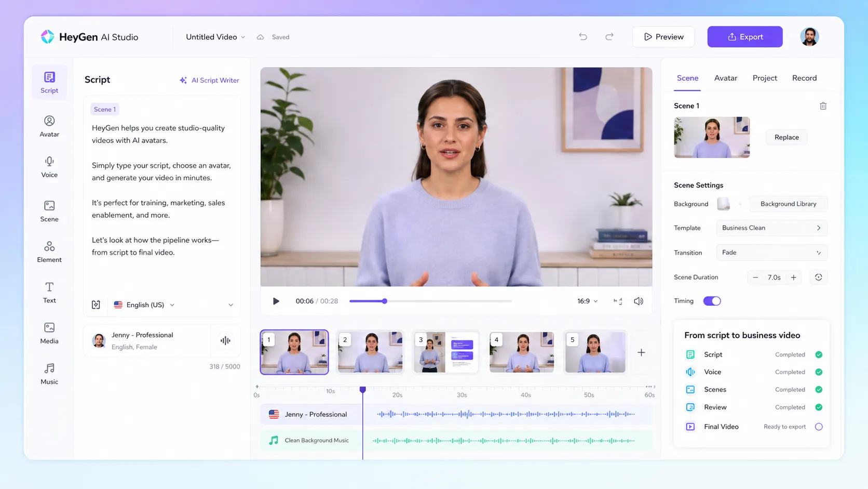Image resolution: width=868 pixels, height=489 pixels.
Task: Click the Preview button
Action: point(663,37)
